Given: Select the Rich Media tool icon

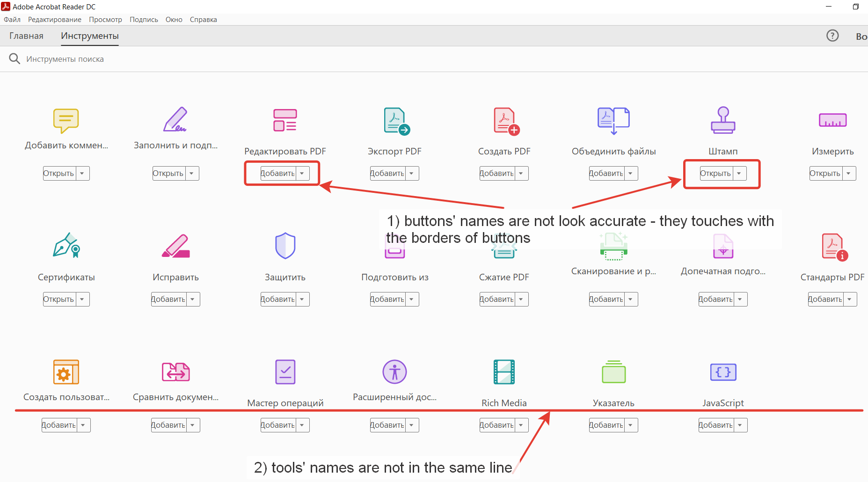Looking at the screenshot, I should [x=503, y=372].
